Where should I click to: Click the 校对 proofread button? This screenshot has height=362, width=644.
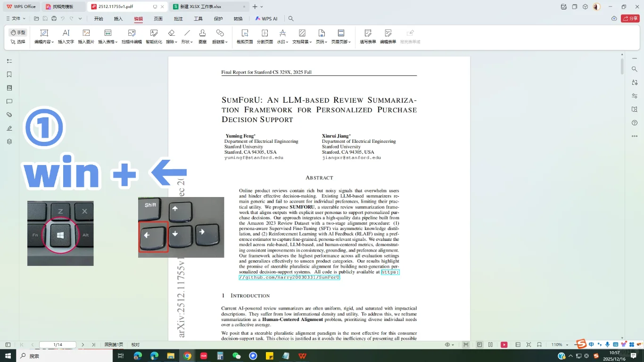point(135,345)
